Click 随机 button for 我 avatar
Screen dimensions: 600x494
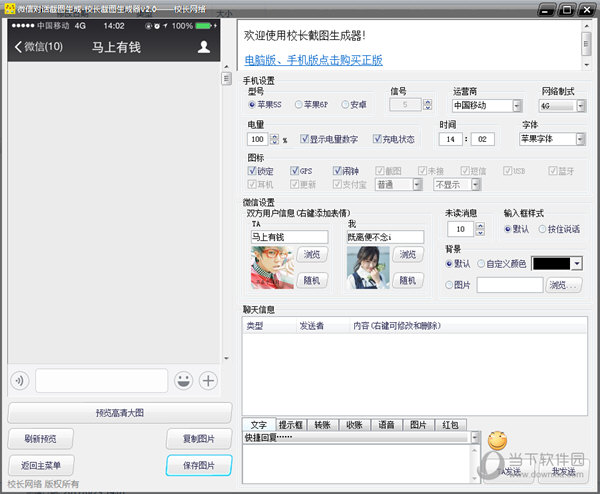point(408,280)
